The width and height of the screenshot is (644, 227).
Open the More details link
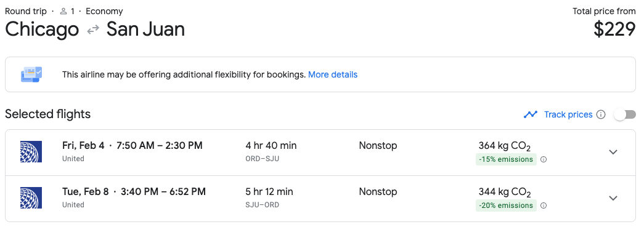point(333,74)
